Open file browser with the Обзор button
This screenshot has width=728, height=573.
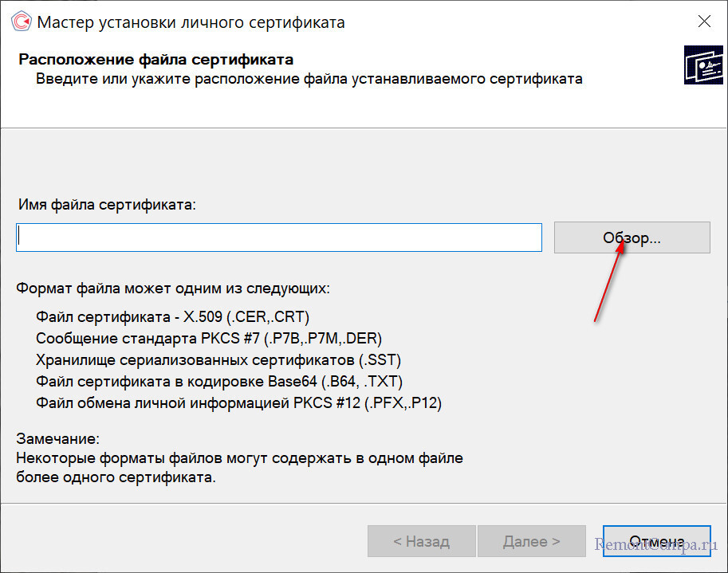[x=632, y=237]
